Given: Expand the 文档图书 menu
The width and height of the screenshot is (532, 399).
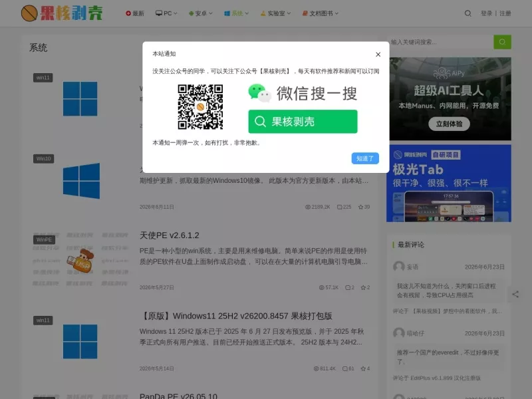Looking at the screenshot, I should click(321, 13).
